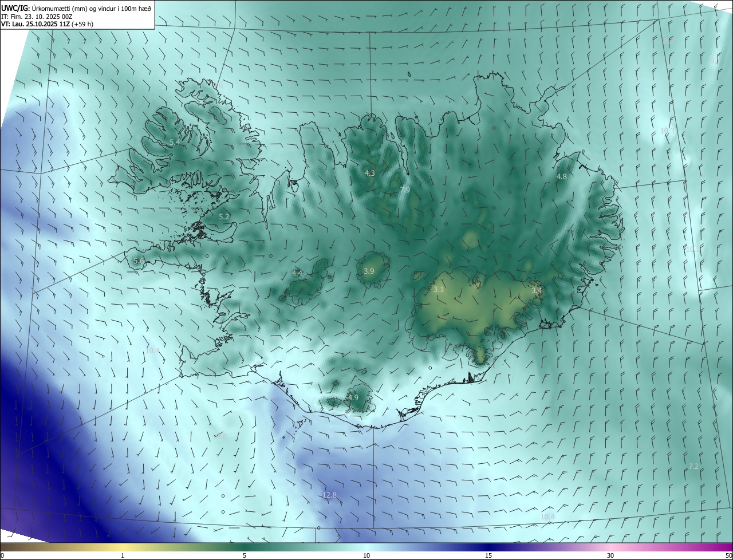The image size is (733, 560).
Task: Click the 5.6 value on Snæfellsnes peninsula
Action: pos(139,261)
